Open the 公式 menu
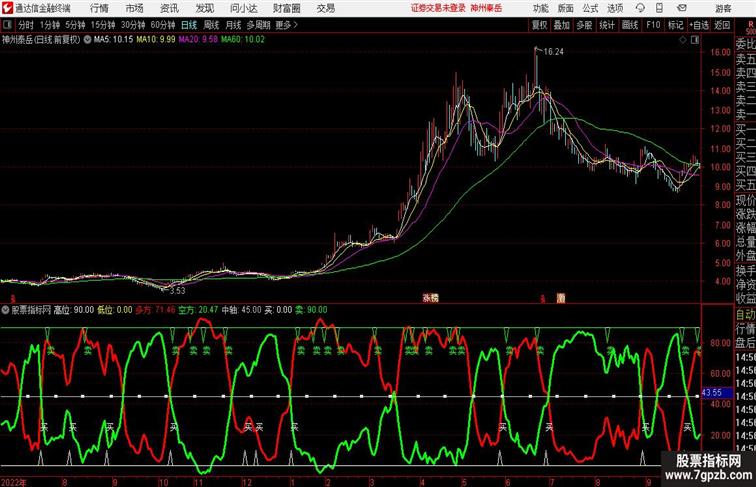 590,8
